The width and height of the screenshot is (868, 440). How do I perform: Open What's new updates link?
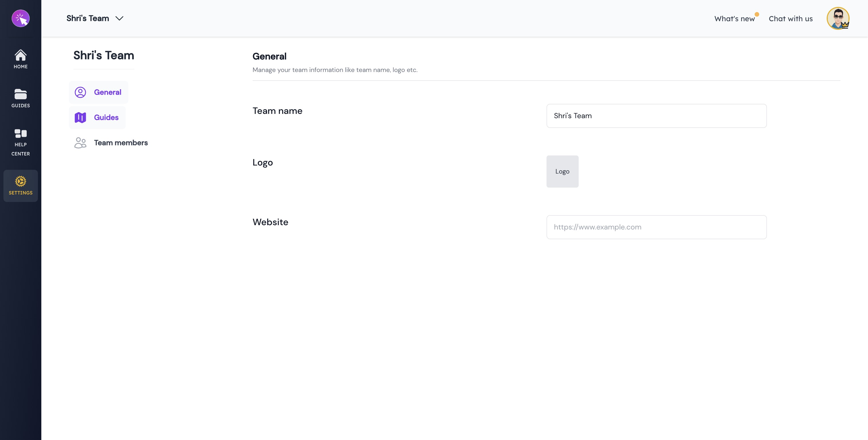click(x=734, y=19)
